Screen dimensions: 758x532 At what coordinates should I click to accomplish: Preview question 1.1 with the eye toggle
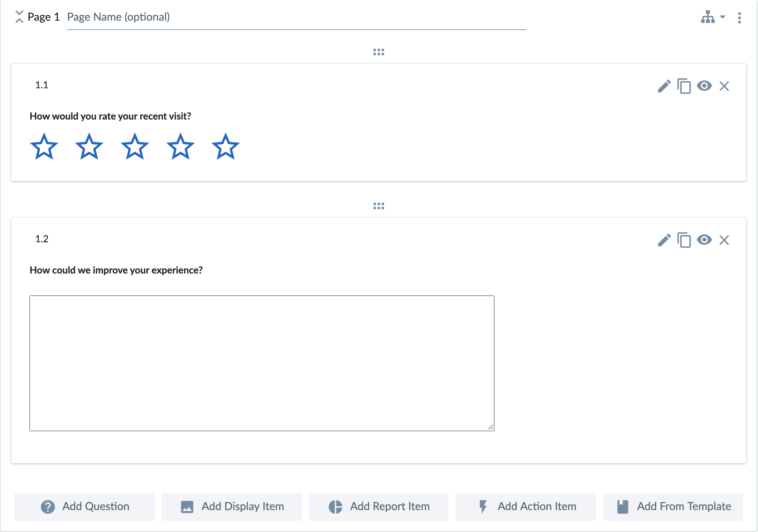tap(704, 86)
